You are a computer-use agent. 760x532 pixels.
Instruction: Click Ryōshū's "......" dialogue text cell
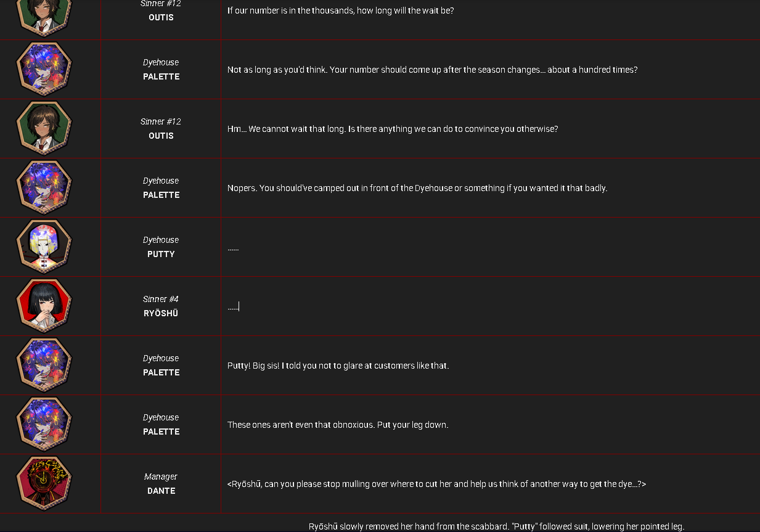tap(490, 306)
